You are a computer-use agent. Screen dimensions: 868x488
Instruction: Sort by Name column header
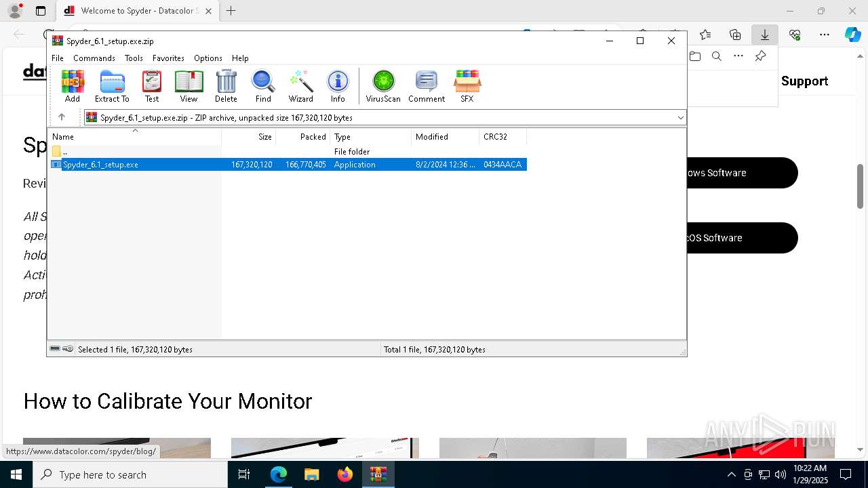[135, 136]
